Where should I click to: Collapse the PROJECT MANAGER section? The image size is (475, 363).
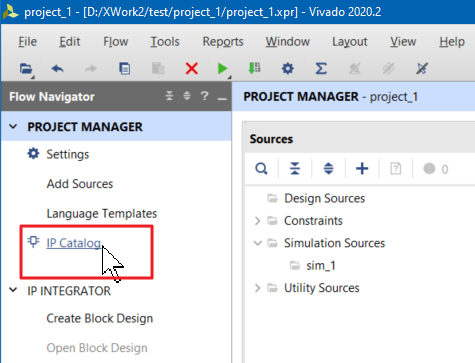(x=13, y=127)
